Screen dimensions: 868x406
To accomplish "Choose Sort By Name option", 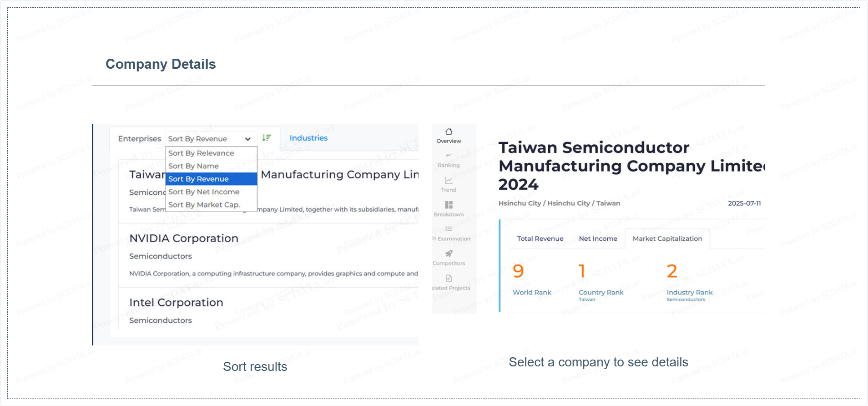I will click(193, 166).
